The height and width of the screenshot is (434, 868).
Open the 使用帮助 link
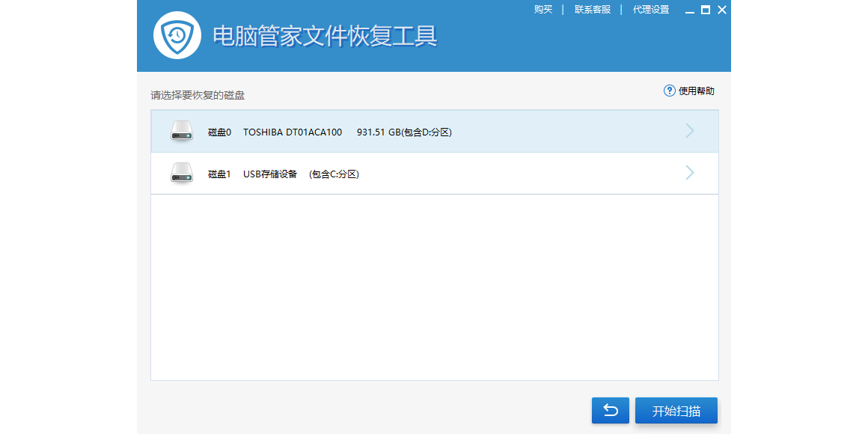[696, 91]
